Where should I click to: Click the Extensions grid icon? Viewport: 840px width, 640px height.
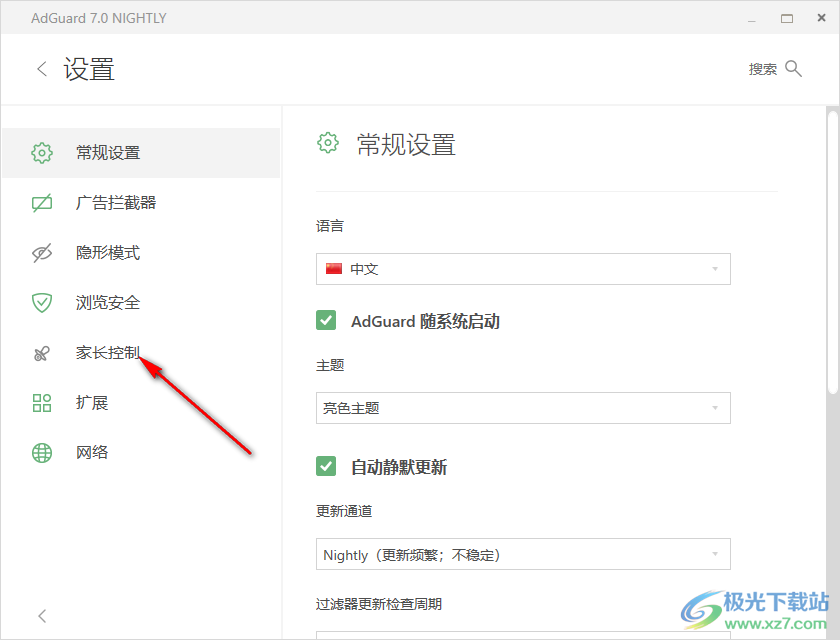coord(42,403)
